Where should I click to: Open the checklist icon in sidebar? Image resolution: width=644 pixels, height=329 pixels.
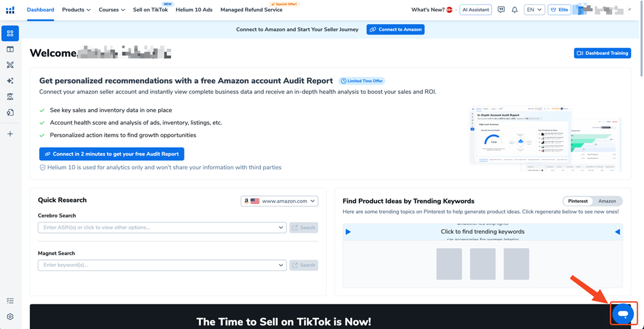pyautogui.click(x=10, y=301)
